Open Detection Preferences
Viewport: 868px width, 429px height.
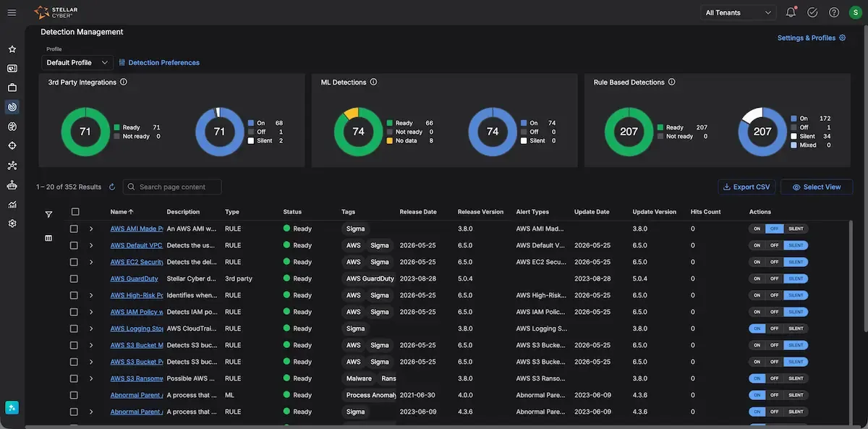(x=159, y=63)
